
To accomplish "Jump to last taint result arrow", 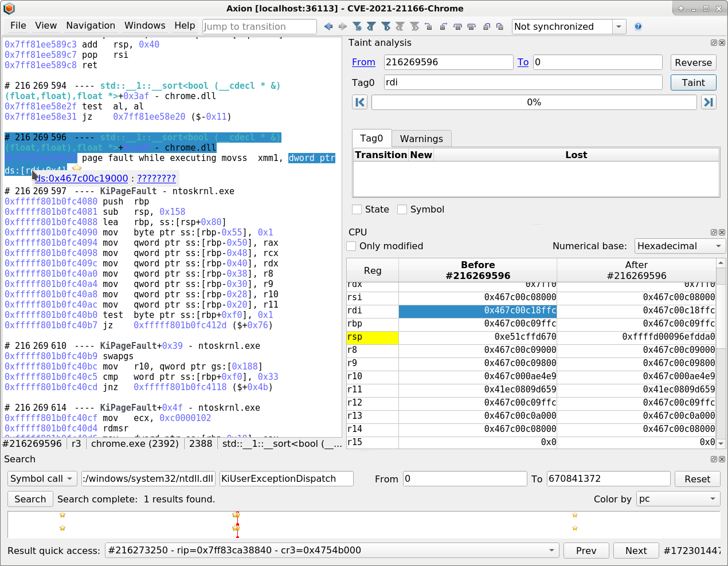I will coord(709,103).
